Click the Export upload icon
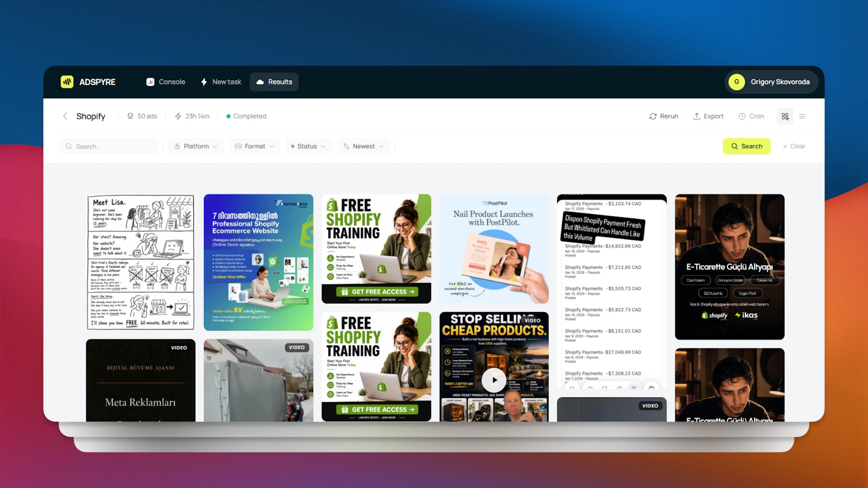The height and width of the screenshot is (488, 868). [x=697, y=116]
